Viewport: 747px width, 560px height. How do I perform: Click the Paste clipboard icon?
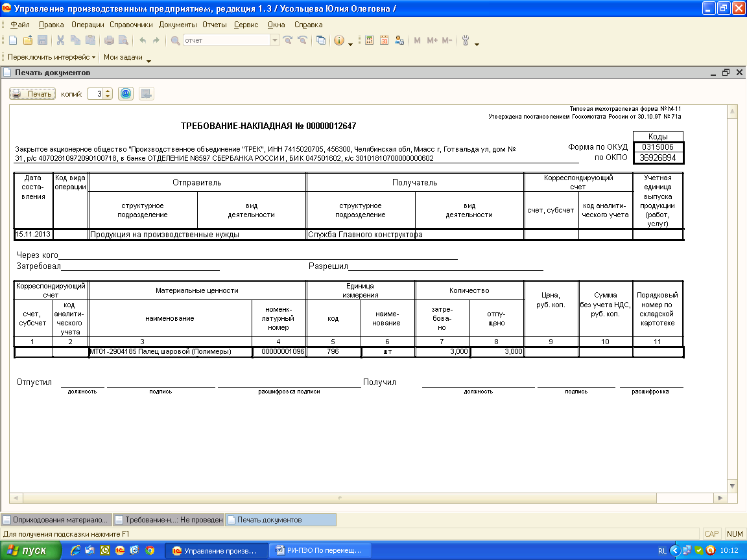[90, 40]
